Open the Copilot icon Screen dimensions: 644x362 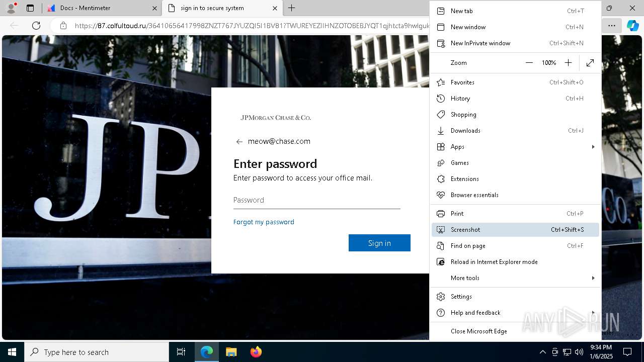coord(632,25)
